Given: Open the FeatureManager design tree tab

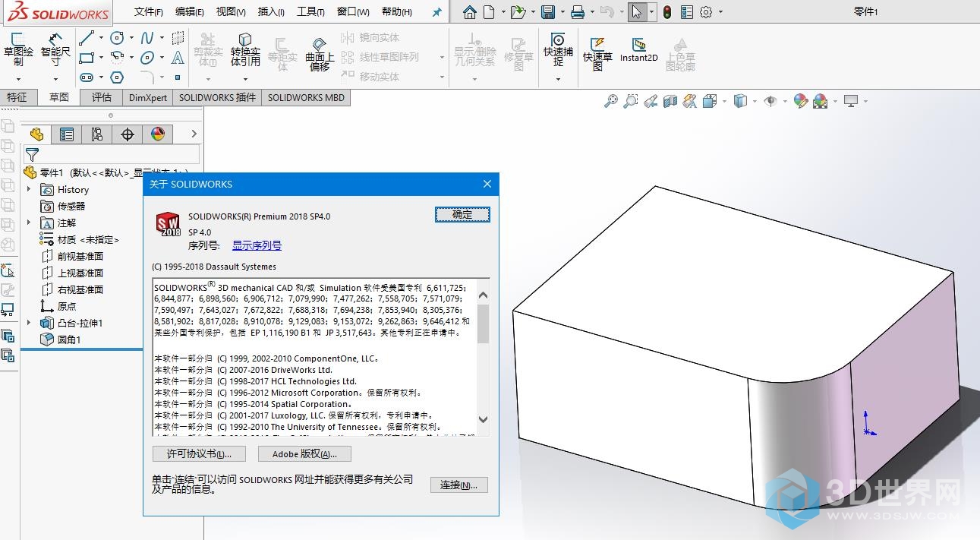Looking at the screenshot, I should (x=36, y=134).
